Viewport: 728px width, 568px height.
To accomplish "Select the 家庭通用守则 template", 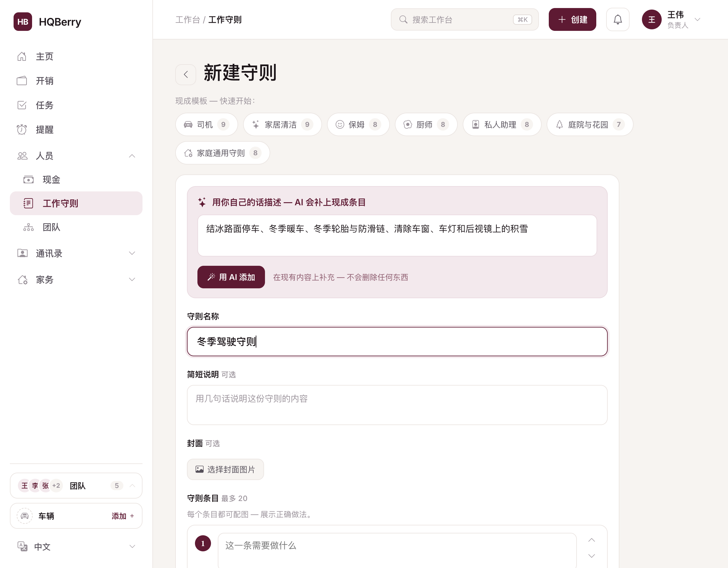I will pyautogui.click(x=223, y=153).
